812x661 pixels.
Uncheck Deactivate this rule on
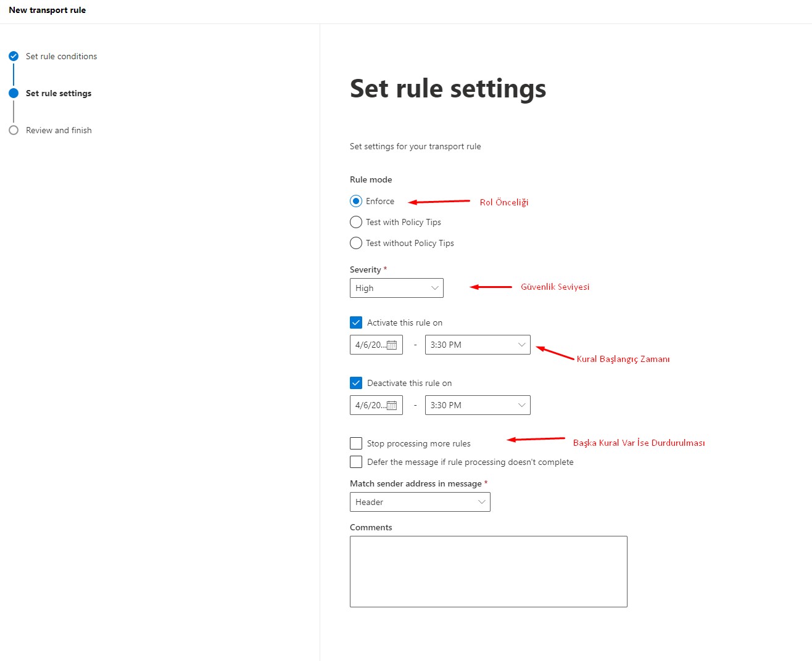(x=356, y=383)
